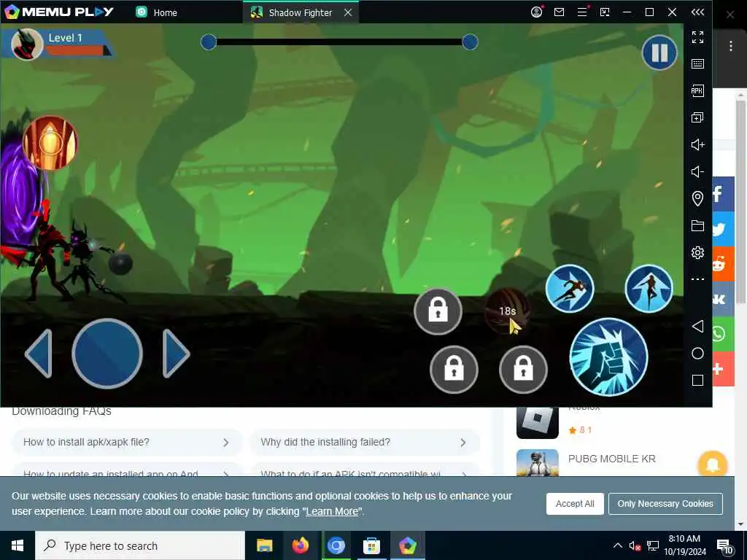747x560 pixels.
Task: Open Windows notification center icon
Action: tap(724, 546)
